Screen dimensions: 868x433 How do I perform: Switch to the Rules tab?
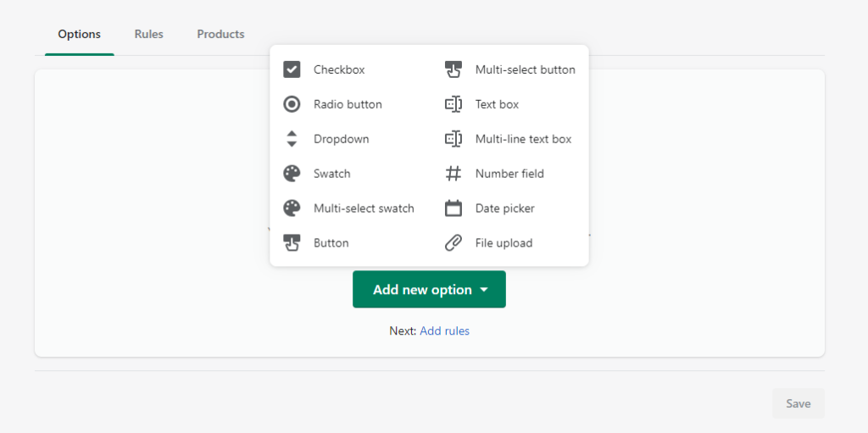[149, 35]
